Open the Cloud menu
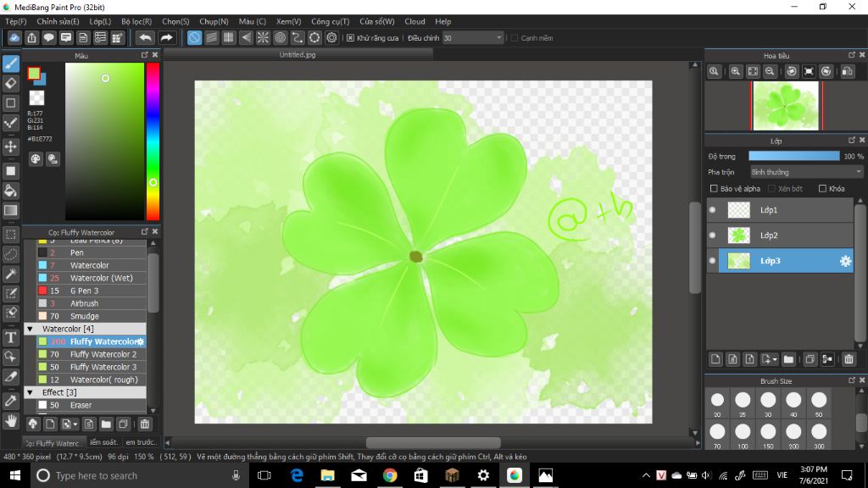The width and height of the screenshot is (868, 488). (415, 21)
